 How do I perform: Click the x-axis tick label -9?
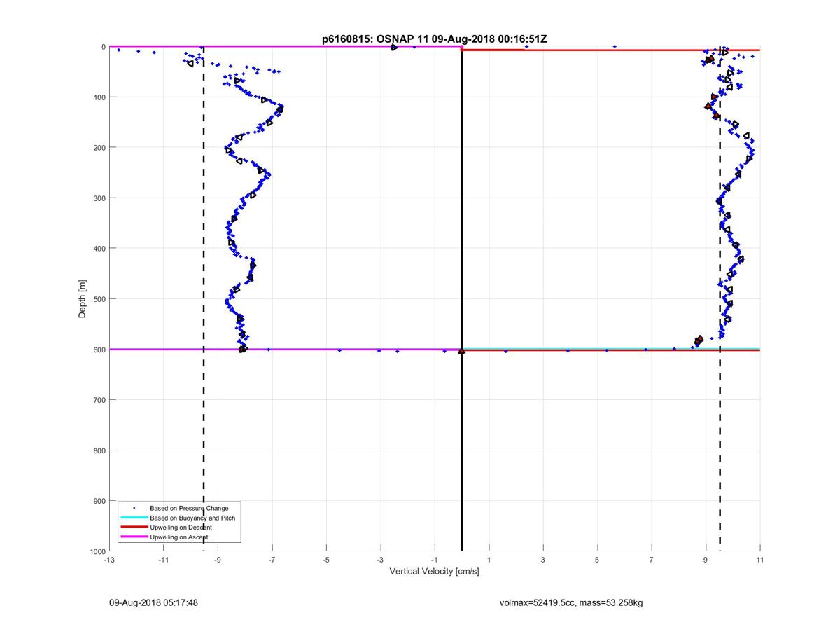[218, 559]
